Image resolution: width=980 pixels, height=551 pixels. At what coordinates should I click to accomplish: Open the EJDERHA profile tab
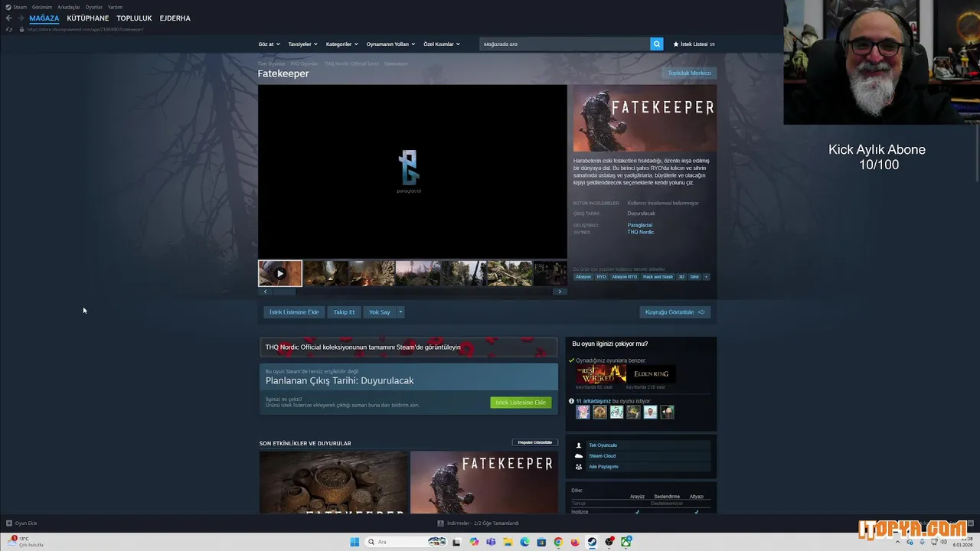[175, 18]
